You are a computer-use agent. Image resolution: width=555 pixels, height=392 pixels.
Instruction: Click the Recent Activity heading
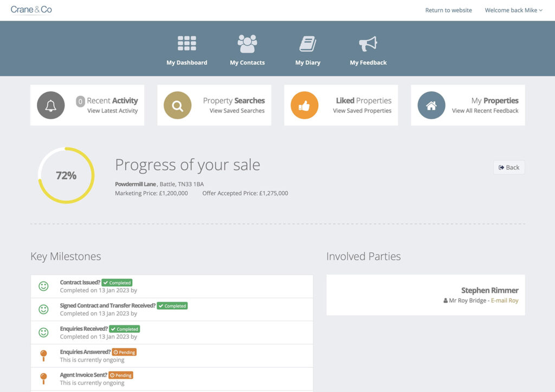pos(113,101)
